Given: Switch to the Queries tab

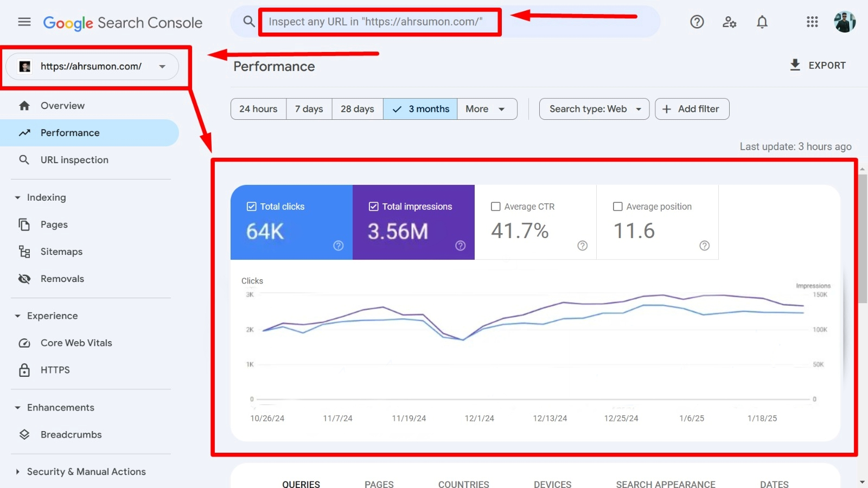Looking at the screenshot, I should click(x=301, y=483).
